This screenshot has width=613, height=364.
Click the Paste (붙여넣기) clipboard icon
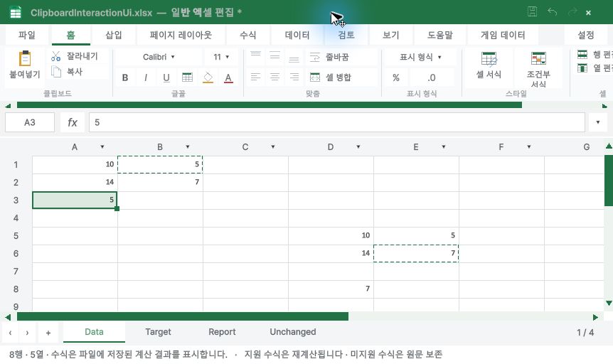click(25, 58)
